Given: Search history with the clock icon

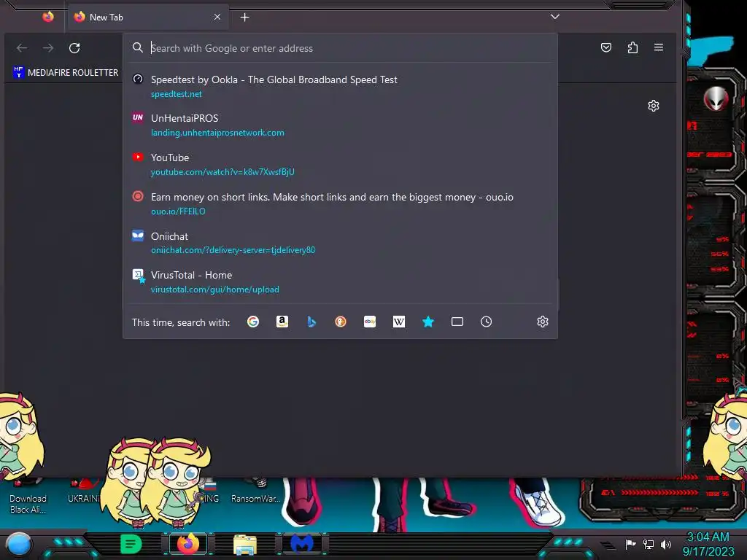Looking at the screenshot, I should click(x=486, y=322).
